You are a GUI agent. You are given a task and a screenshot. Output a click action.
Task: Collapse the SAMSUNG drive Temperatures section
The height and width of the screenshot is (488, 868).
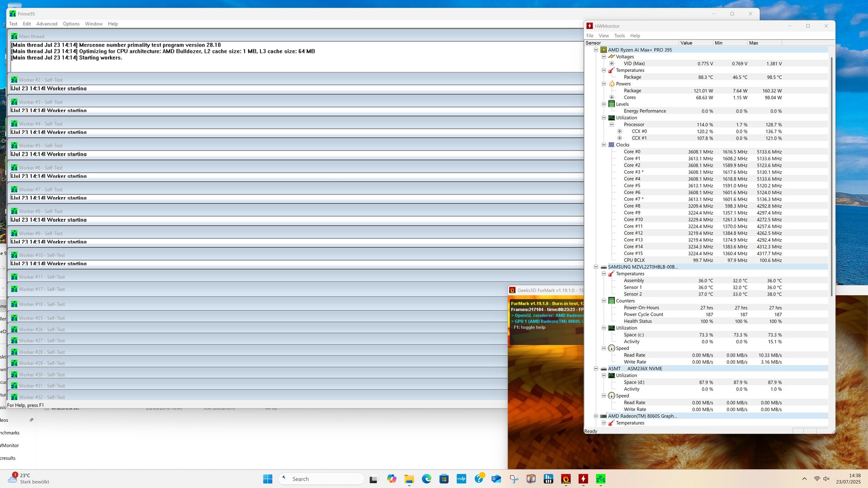coord(604,274)
